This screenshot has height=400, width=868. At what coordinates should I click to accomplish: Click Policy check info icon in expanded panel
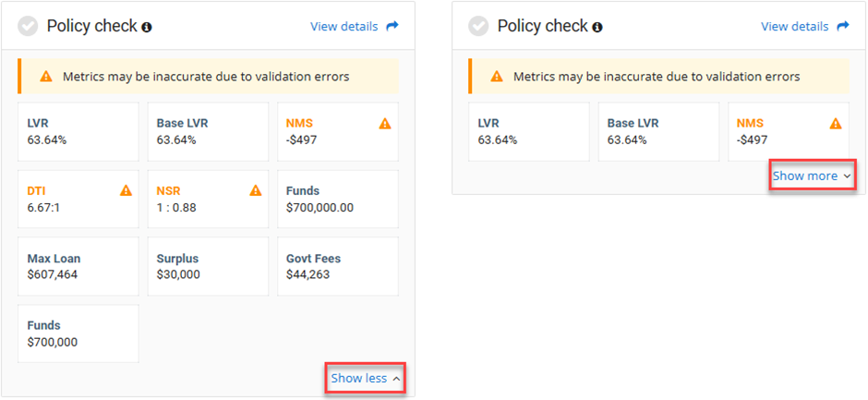147,28
